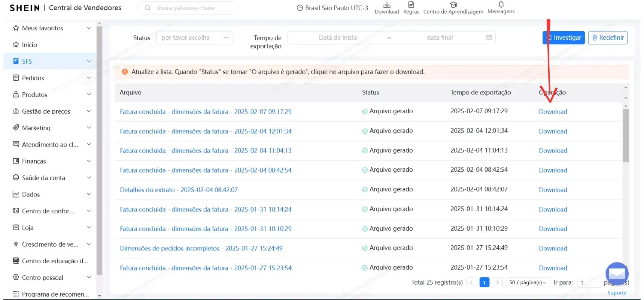Select Centro pessoal menu item
This screenshot has width=644, height=300.
click(50, 277)
